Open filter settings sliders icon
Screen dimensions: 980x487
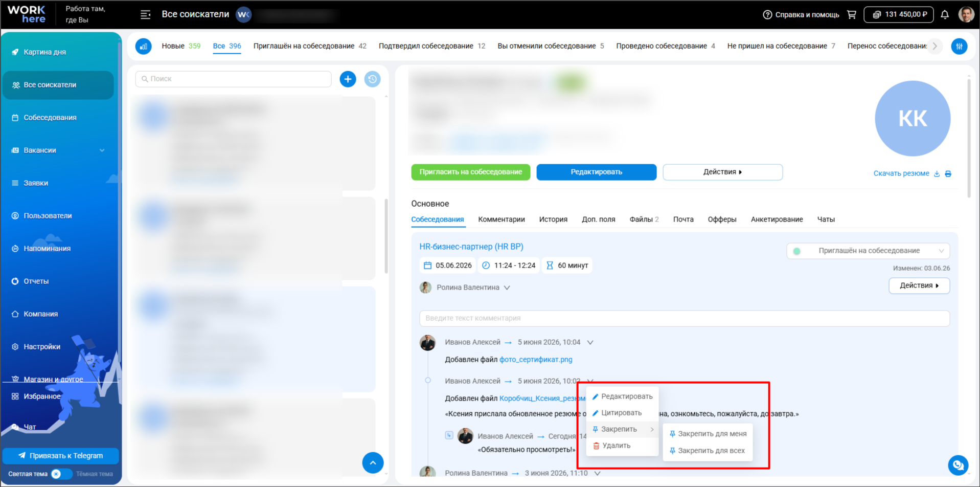click(x=959, y=46)
